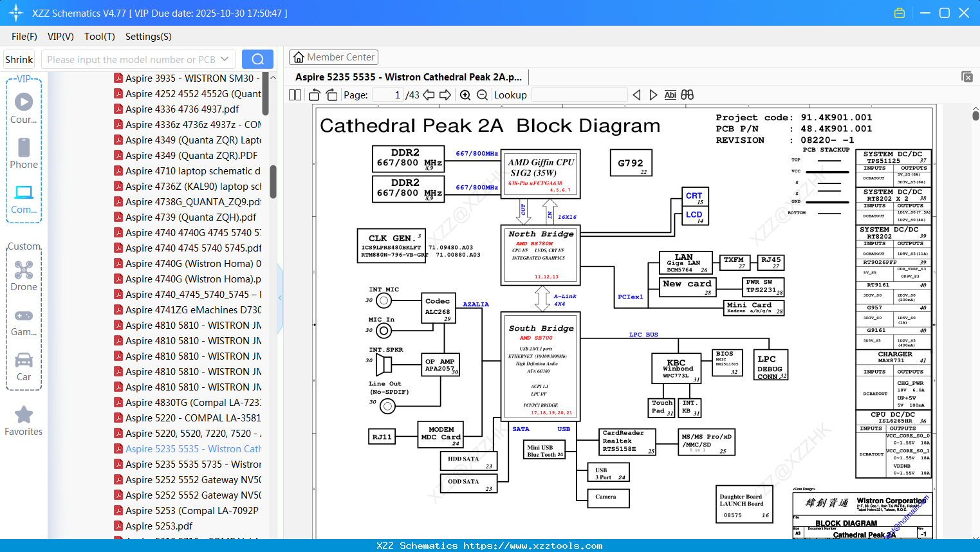Click the binoculars search icon
The image size is (980, 552).
[687, 95]
